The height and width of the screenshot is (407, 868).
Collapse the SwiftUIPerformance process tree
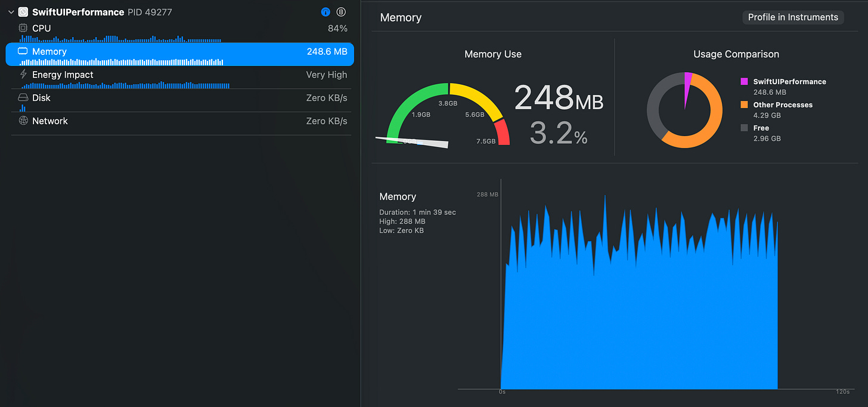pyautogui.click(x=11, y=12)
